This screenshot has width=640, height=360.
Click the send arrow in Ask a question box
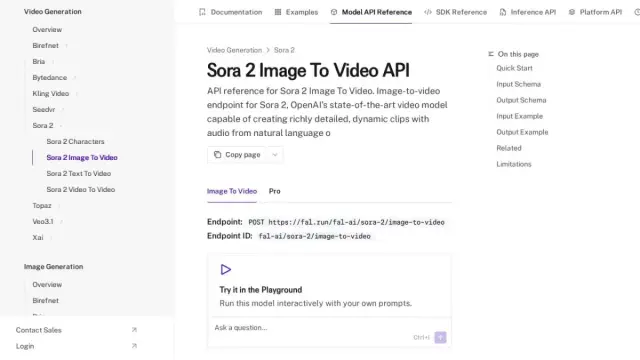click(x=440, y=337)
